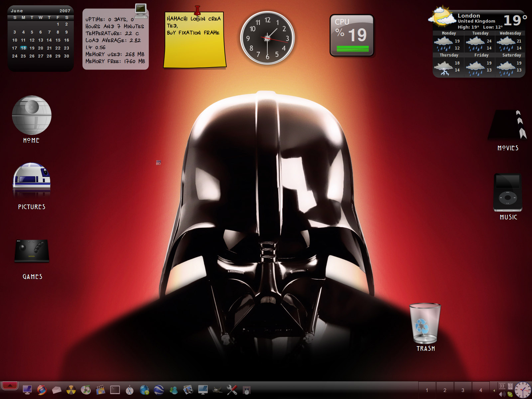Switch to virtual desktop 1
The image size is (532, 399).
[427, 390]
